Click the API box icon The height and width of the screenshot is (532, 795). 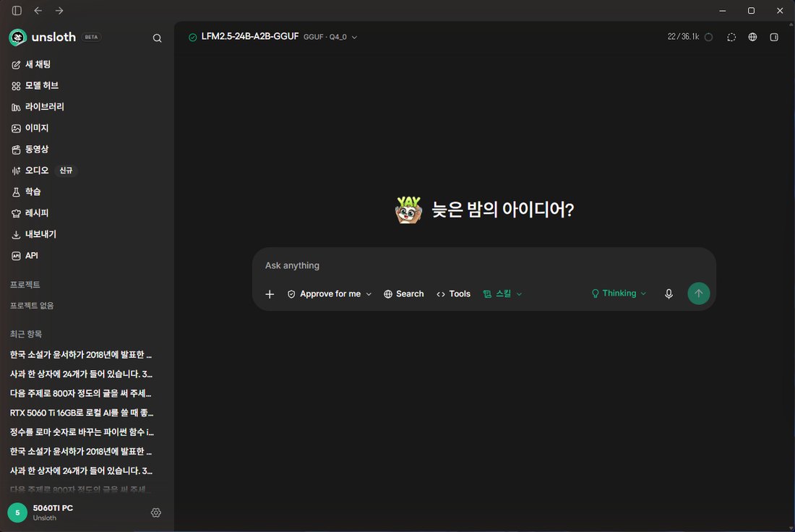(16, 257)
